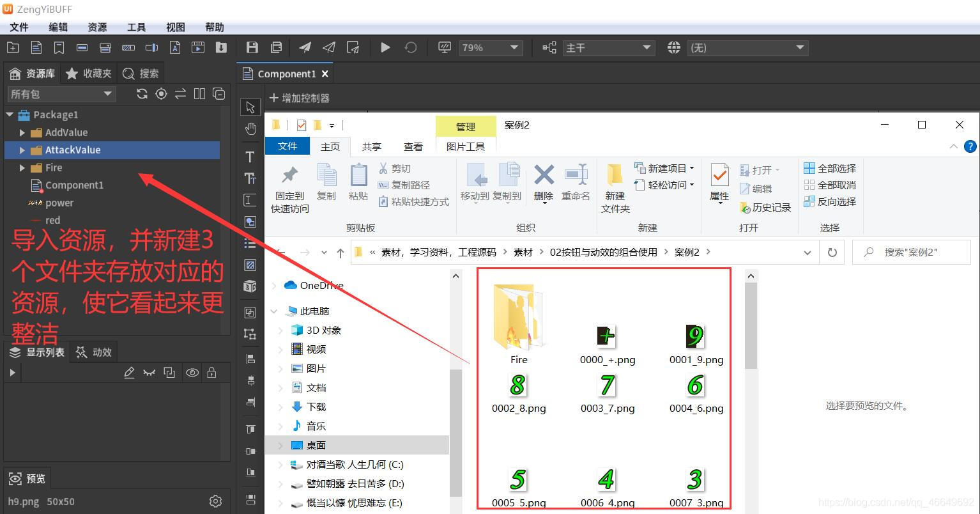
Task: Open the 查看 ribbon tab in Explorer
Action: [x=413, y=146]
